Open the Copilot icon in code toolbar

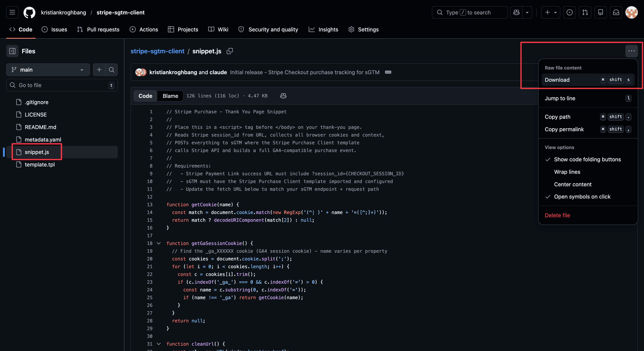click(x=283, y=96)
